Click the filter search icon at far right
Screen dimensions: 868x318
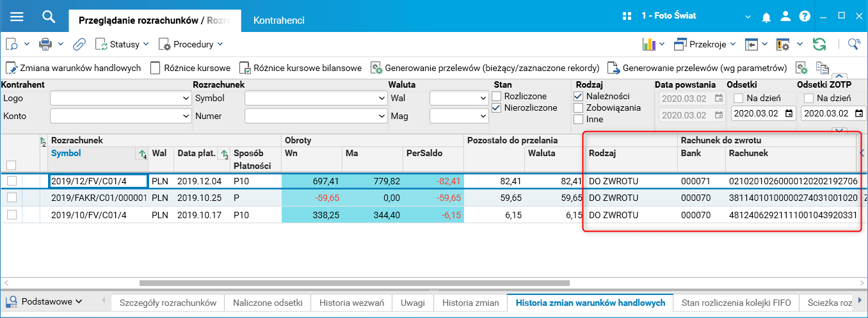pyautogui.click(x=853, y=44)
